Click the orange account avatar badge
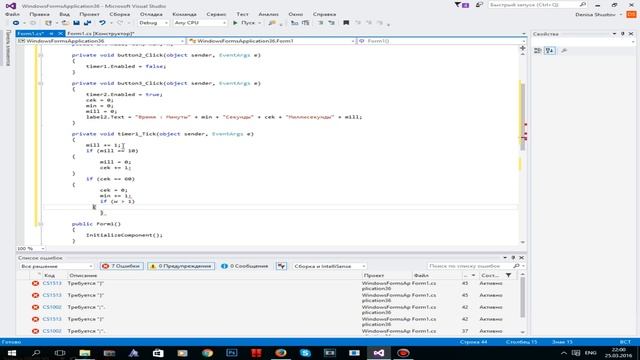 [631, 14]
